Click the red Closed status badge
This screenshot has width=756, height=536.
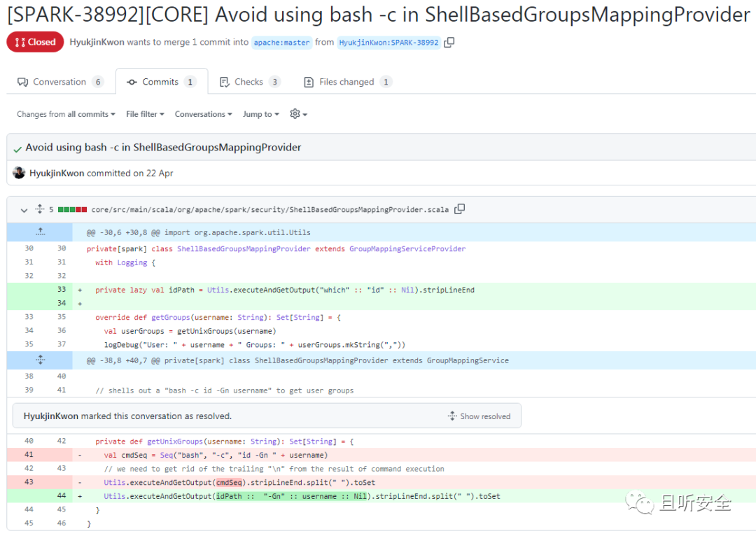point(35,42)
